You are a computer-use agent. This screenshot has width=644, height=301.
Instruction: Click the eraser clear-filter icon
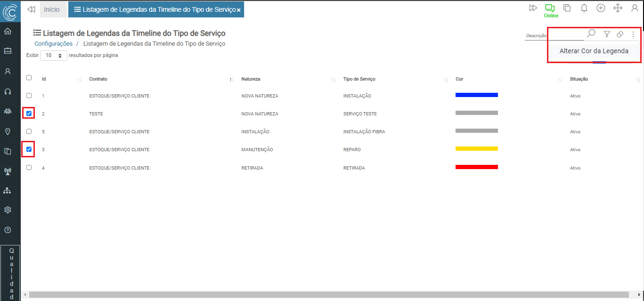pos(620,34)
